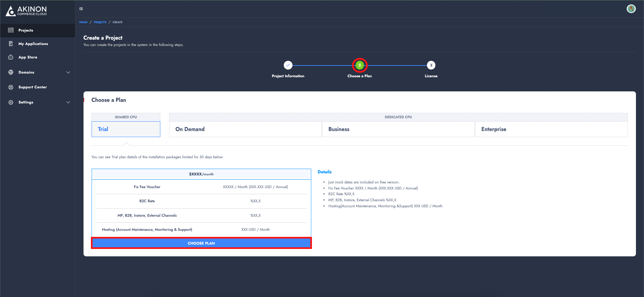Expand the Domains submenu chevron
644x297 pixels.
(68, 72)
